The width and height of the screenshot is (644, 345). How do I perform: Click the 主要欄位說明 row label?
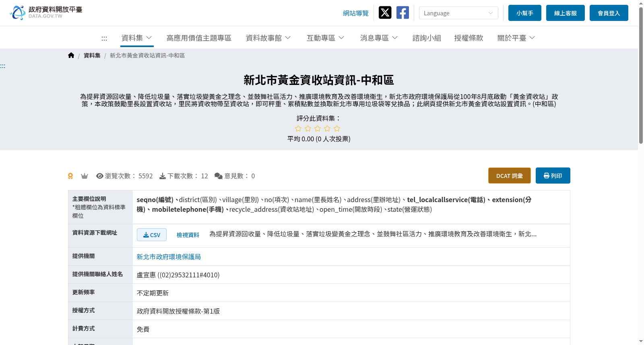click(x=89, y=199)
